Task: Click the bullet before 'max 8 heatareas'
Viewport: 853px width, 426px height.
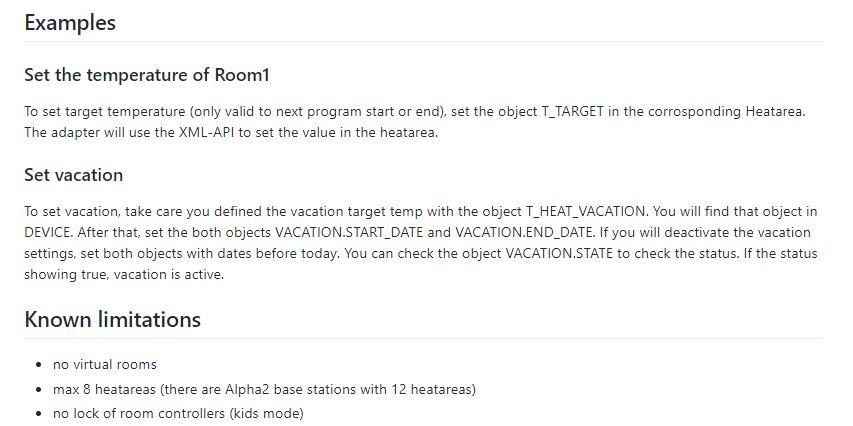Action: (x=38, y=390)
